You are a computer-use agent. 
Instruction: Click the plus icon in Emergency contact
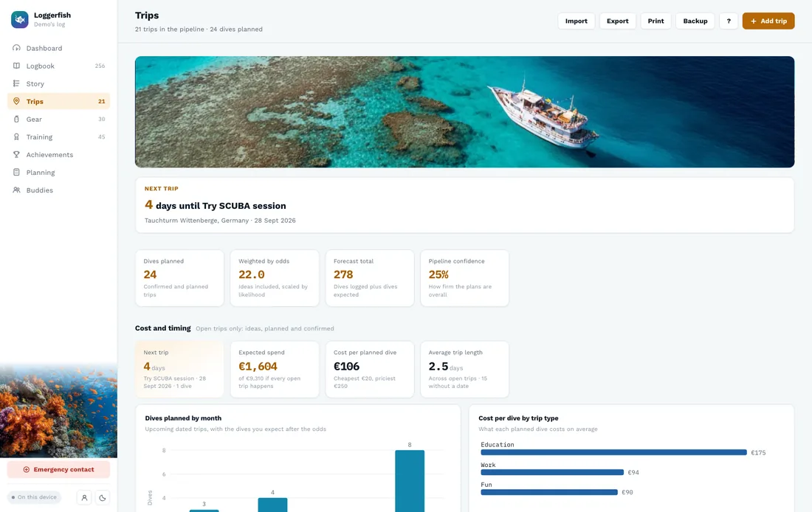[x=27, y=469]
